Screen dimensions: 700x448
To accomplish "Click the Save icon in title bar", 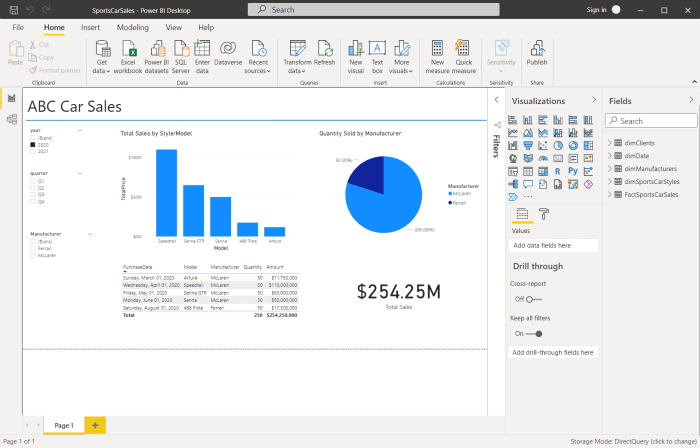I will (x=14, y=10).
